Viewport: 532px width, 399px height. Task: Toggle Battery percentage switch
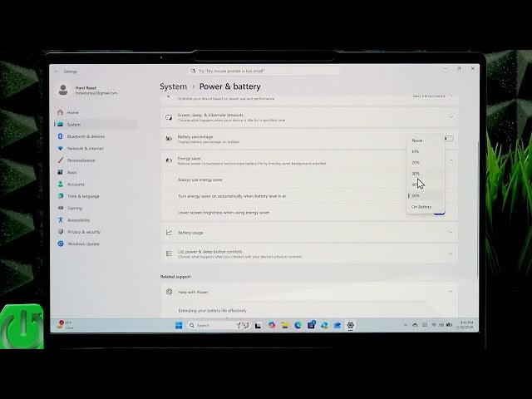pos(449,139)
